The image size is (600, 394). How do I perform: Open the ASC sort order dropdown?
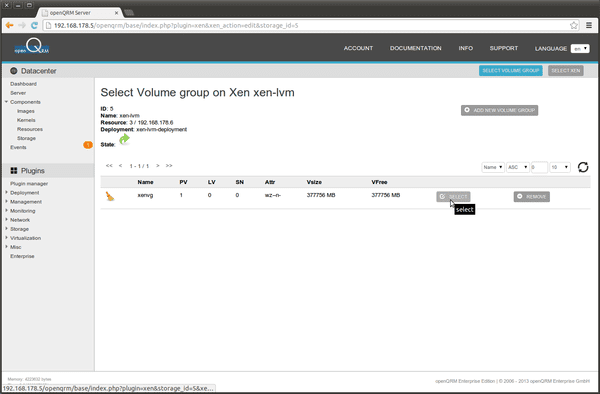pyautogui.click(x=518, y=167)
